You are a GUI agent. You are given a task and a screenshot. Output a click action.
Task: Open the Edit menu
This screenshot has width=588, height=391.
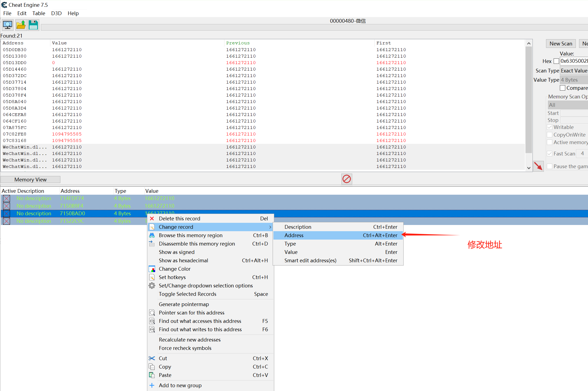(x=22, y=13)
